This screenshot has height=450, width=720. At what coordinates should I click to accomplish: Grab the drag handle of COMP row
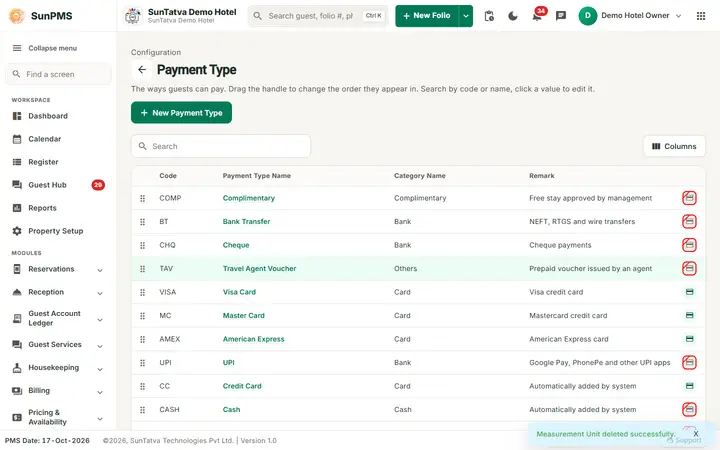coord(142,198)
